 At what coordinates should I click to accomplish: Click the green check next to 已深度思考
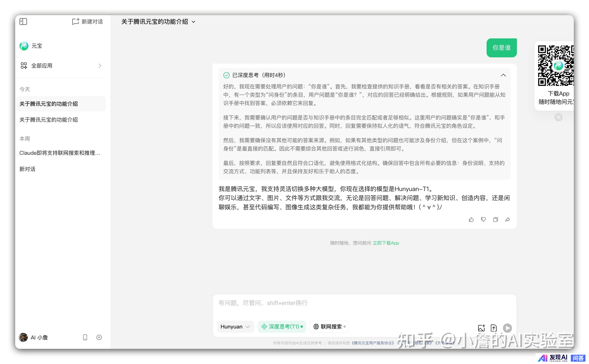[x=226, y=75]
